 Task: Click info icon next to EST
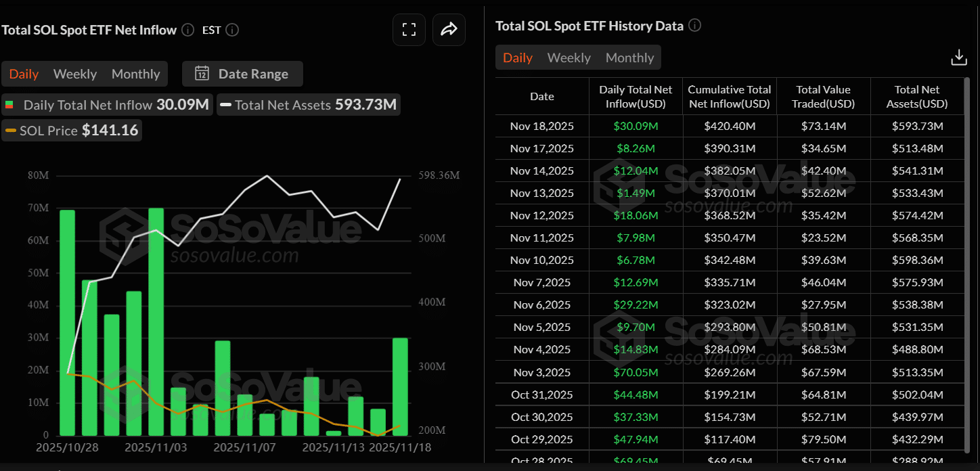click(232, 30)
